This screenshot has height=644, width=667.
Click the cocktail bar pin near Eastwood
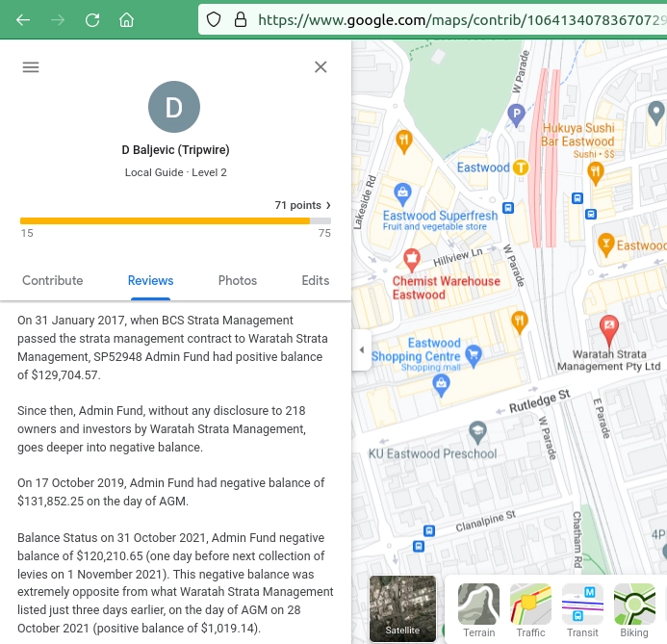click(606, 245)
